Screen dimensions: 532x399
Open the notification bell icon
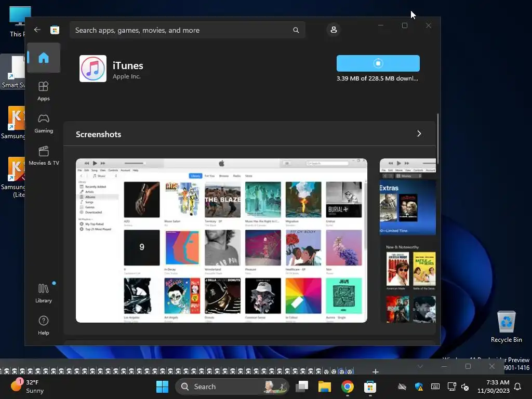[517, 387]
